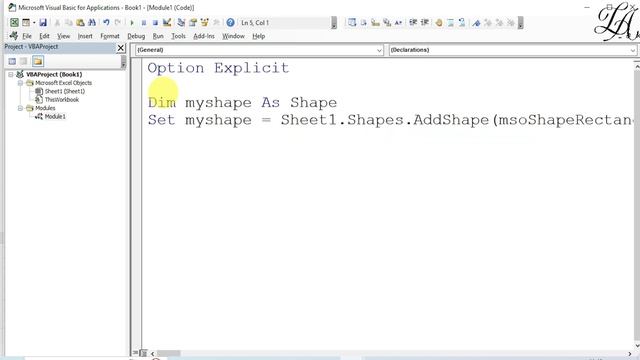Save the workbook with Save icon
This screenshot has height=360, width=640.
[x=43, y=22]
